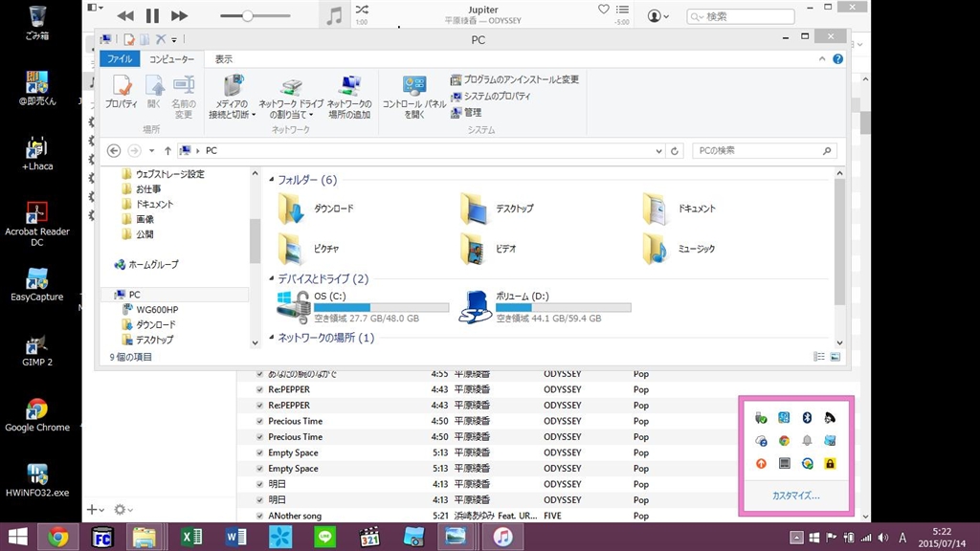Click the iTunes search field
The image size is (980, 551).
[x=741, y=16]
